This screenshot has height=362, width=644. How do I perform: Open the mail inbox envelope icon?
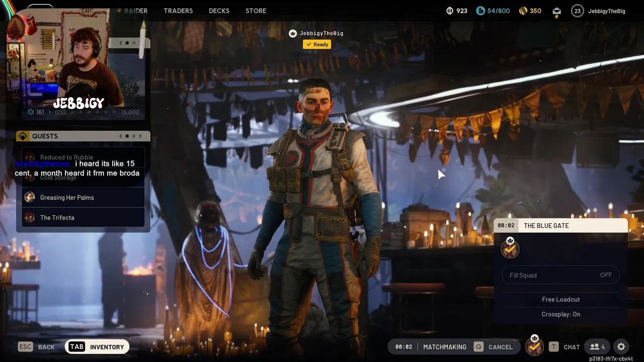[556, 11]
